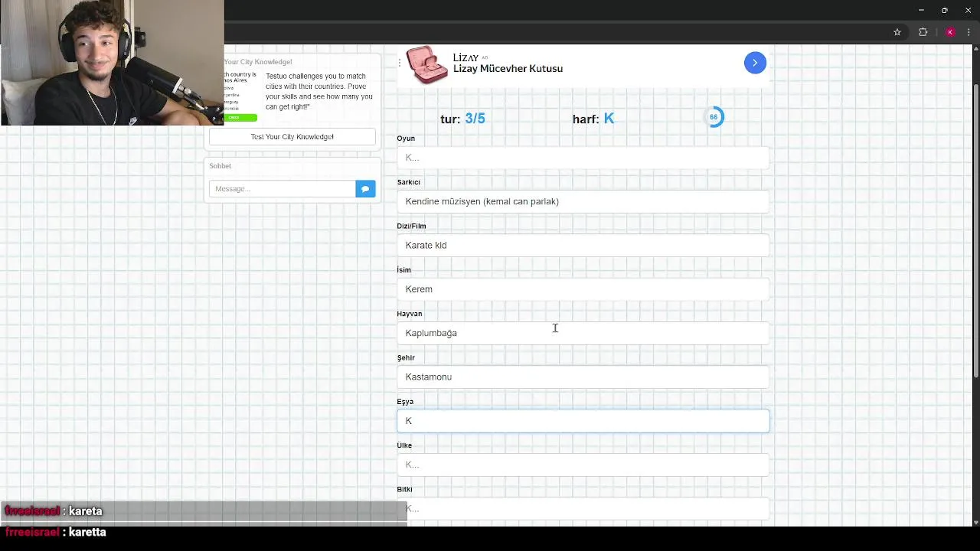Click the Lizay jewelry box thumbnail
The image size is (980, 551).
(426, 64)
